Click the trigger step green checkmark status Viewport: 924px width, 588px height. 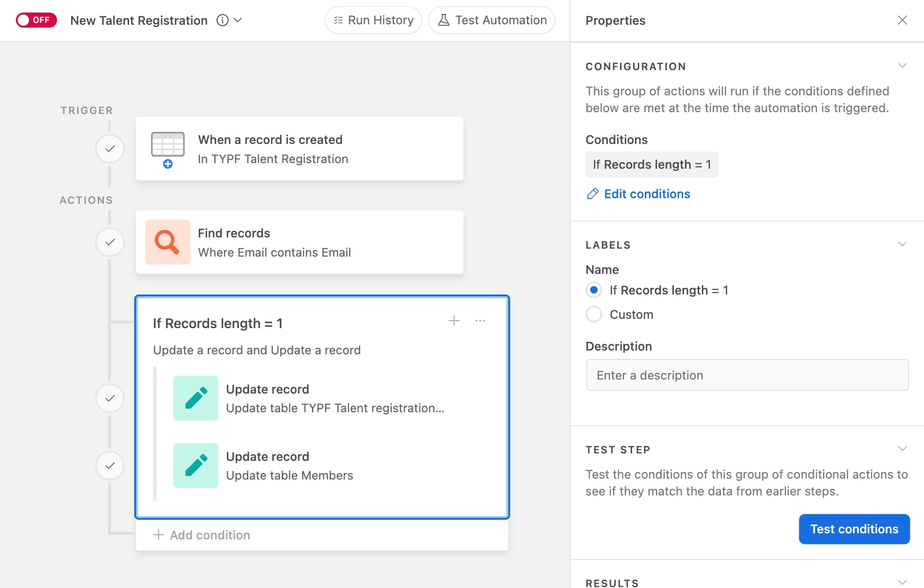(x=110, y=149)
